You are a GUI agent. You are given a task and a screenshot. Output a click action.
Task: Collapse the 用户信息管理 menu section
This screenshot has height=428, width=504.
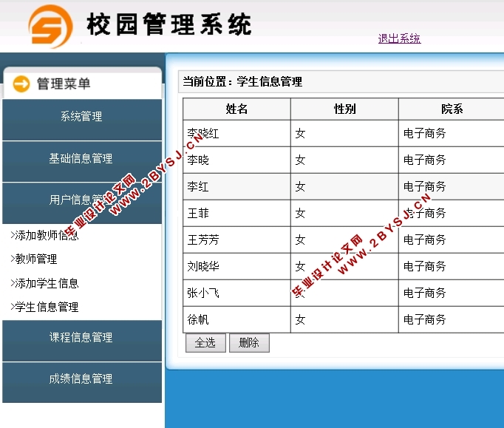coord(81,200)
